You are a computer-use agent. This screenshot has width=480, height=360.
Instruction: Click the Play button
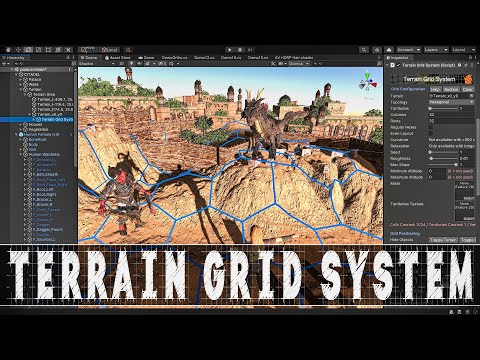[x=230, y=50]
